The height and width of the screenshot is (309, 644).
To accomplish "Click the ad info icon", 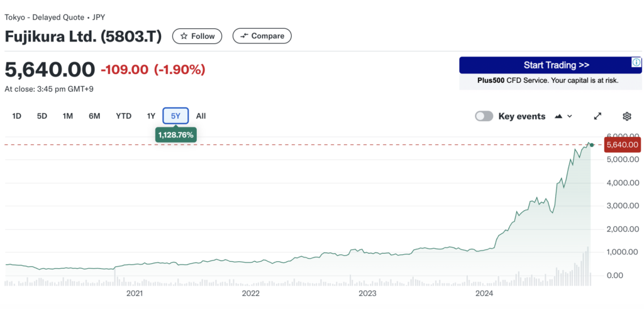I will pyautogui.click(x=636, y=62).
